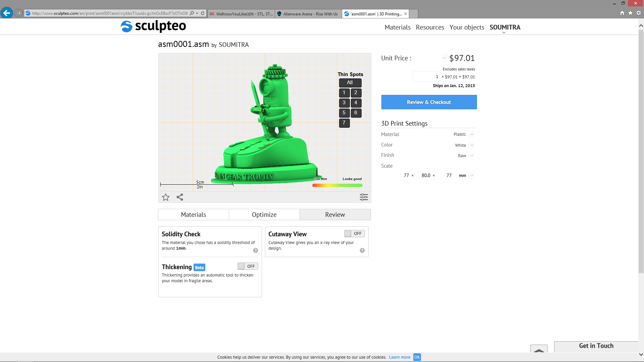The width and height of the screenshot is (644, 362).
Task: Click the address bar search magnifier icon
Action: (x=192, y=13)
